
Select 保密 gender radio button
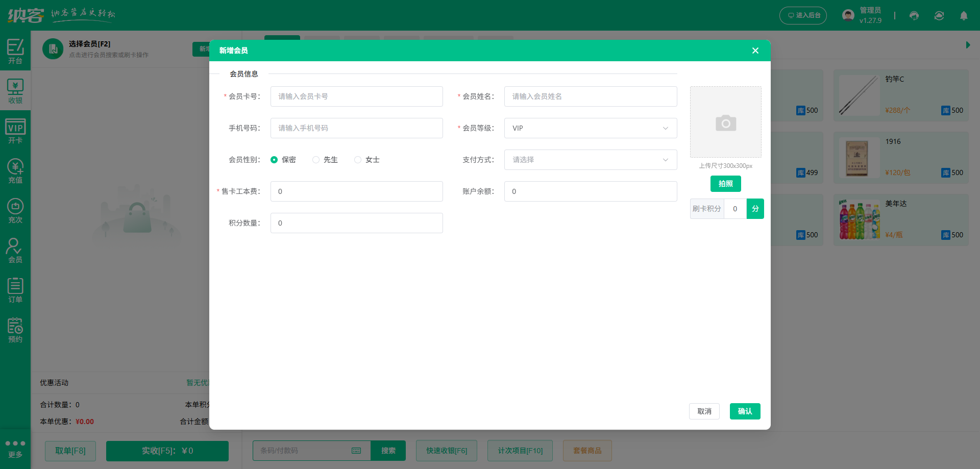[x=274, y=160]
